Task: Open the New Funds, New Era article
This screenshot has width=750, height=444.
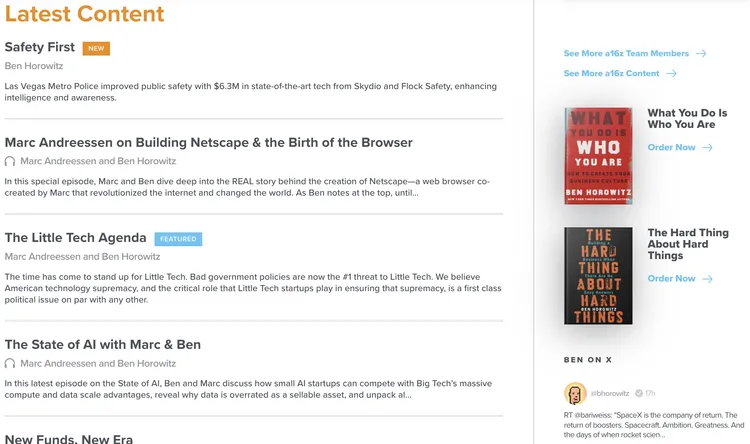Action: pyautogui.click(x=68, y=438)
